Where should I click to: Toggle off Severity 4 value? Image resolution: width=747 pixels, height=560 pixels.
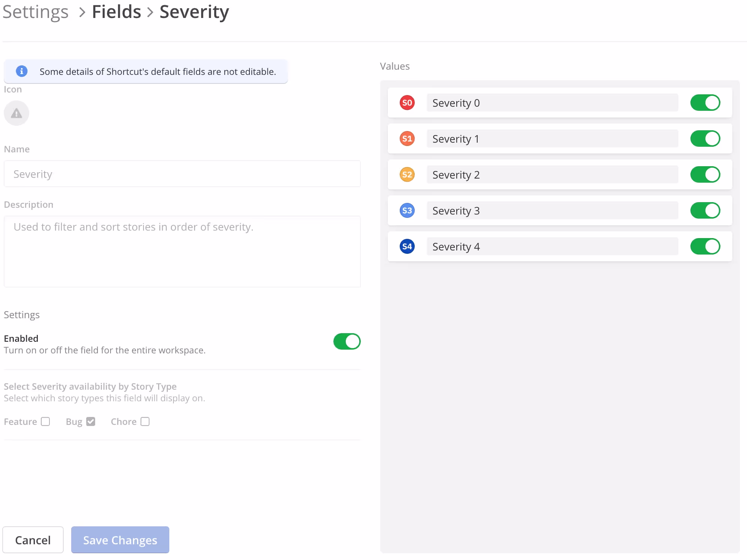coord(705,246)
